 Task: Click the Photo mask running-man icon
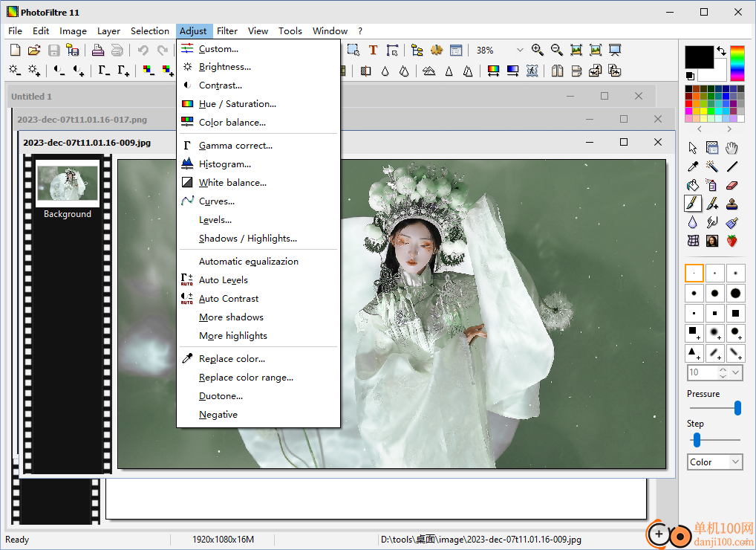pos(532,71)
